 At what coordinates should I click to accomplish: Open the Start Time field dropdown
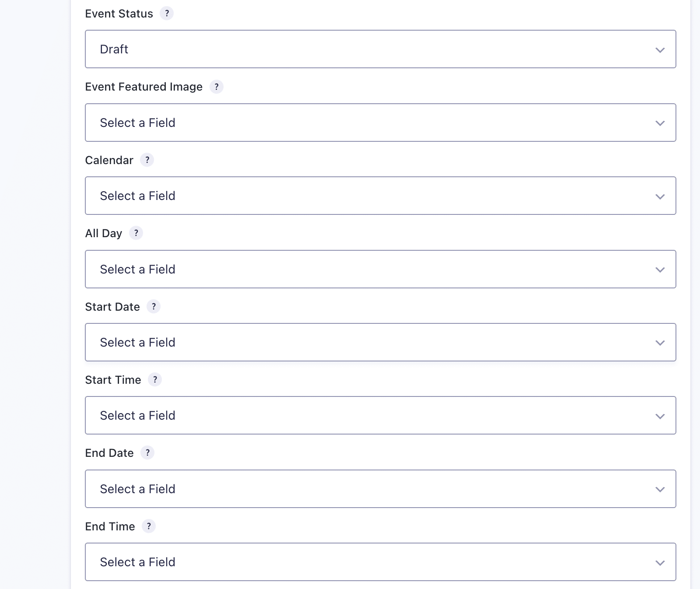(380, 415)
